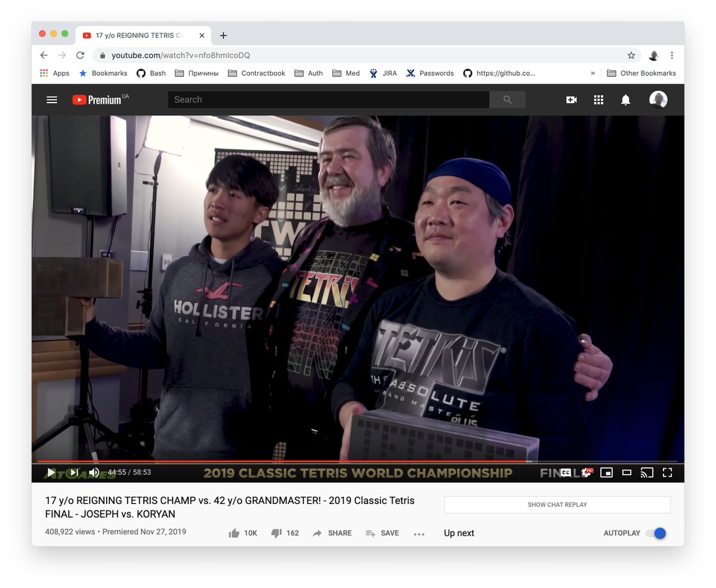Save video to a playlist
This screenshot has height=588, width=716.
382,533
